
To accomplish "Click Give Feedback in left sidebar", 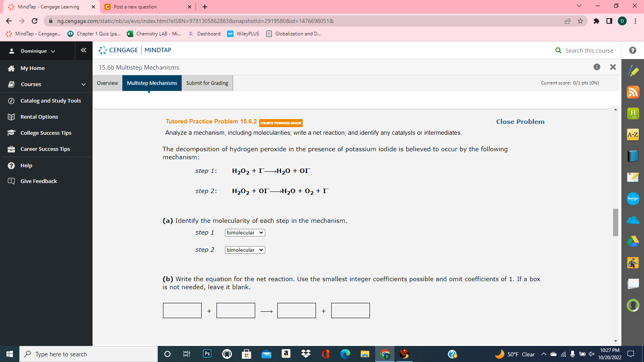I will [38, 181].
